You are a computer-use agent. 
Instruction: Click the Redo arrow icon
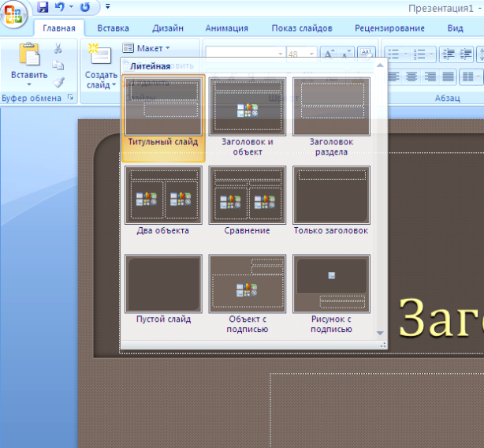click(x=85, y=7)
